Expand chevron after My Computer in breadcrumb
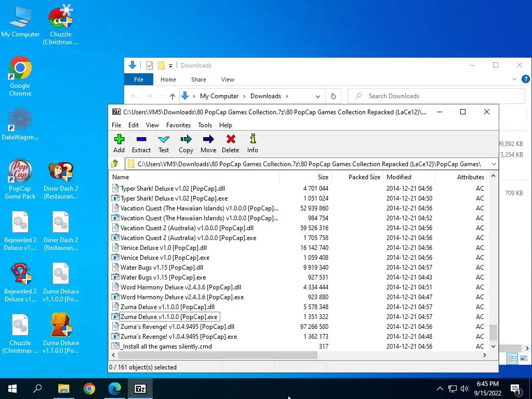532x399 pixels. (244, 96)
